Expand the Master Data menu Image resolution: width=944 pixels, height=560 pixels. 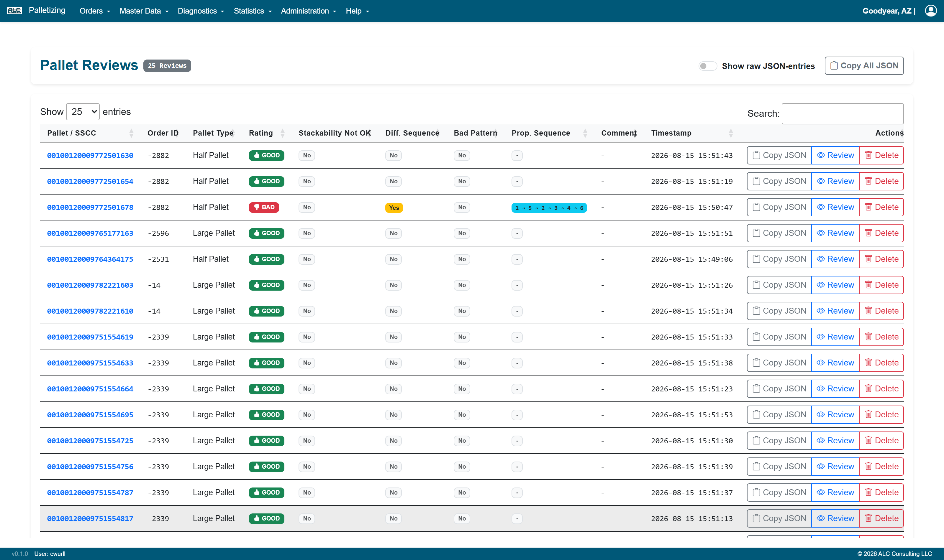(x=144, y=11)
